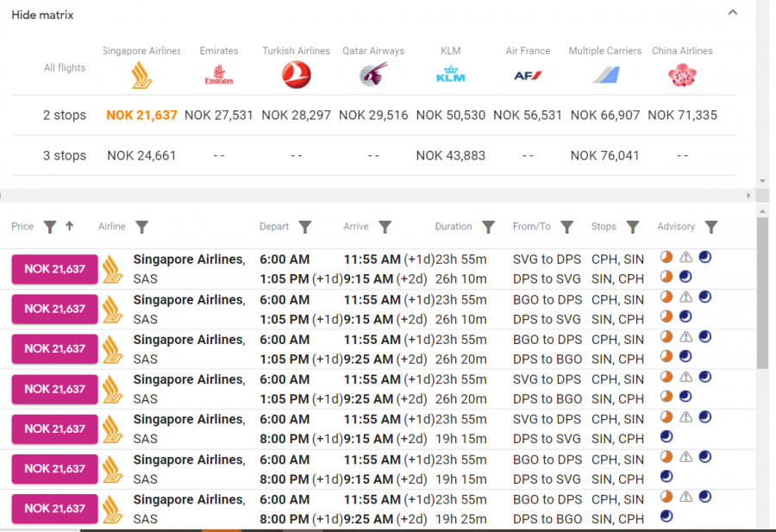The width and height of the screenshot is (776, 532).
Task: Select NOK 21,637 button for SVG to DPS, 26h 10m return
Action: pos(55,269)
